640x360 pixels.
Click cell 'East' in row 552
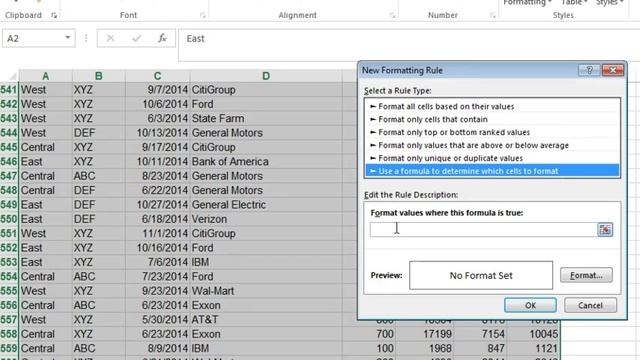45,248
